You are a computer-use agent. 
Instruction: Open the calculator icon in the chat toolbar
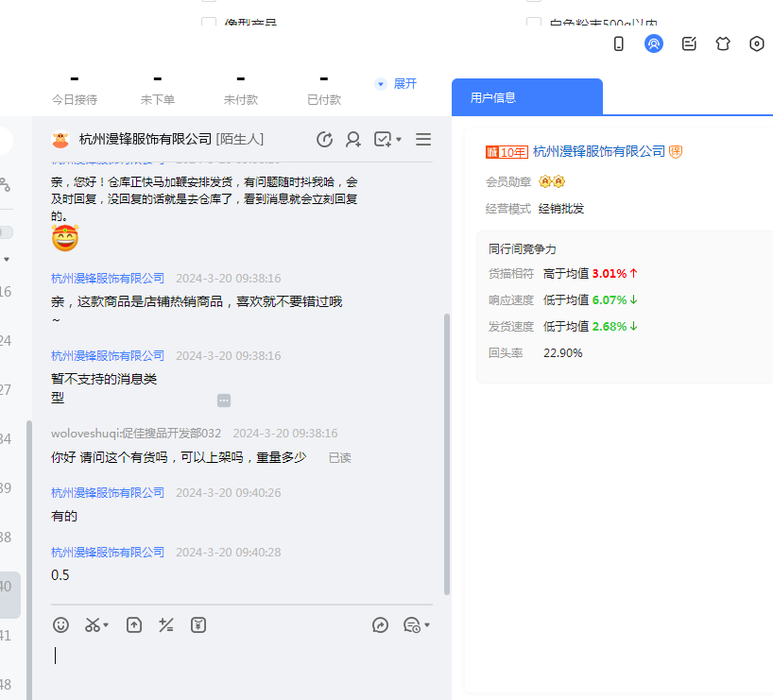tap(166, 624)
